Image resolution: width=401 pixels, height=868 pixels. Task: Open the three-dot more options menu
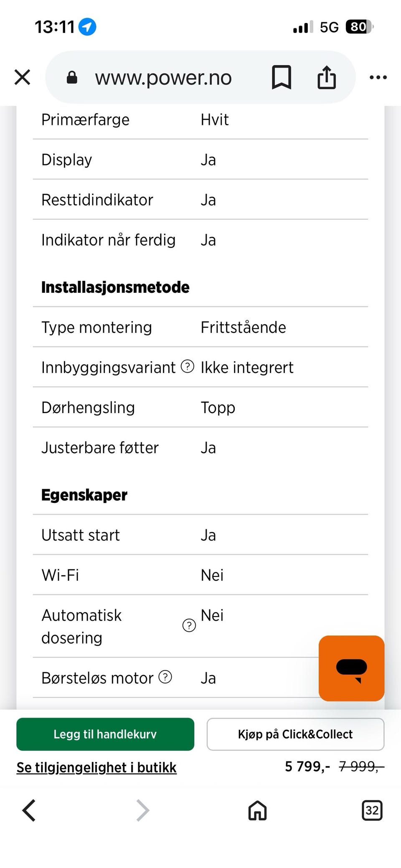(x=378, y=77)
